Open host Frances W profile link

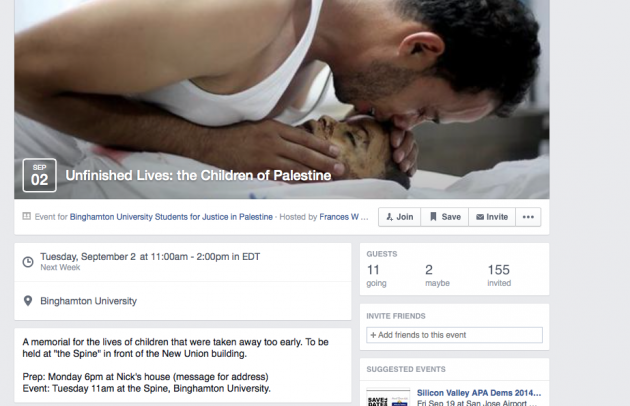pyautogui.click(x=339, y=217)
